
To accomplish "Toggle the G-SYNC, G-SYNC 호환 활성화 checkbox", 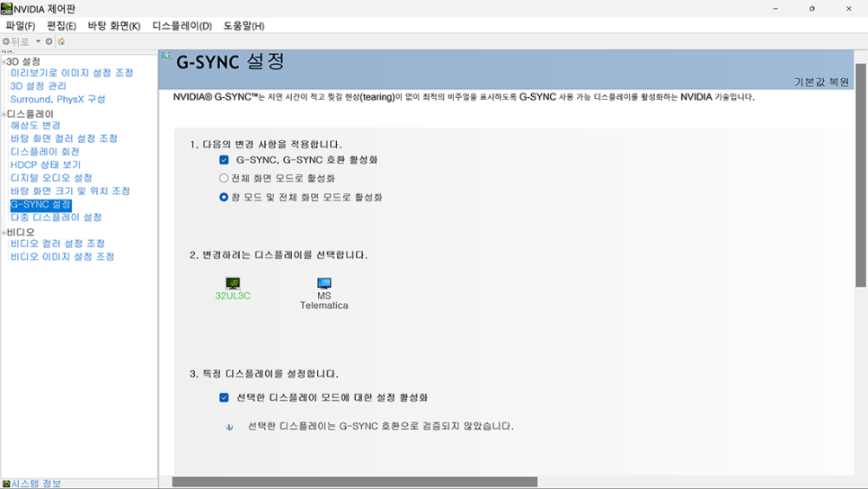I will point(224,160).
